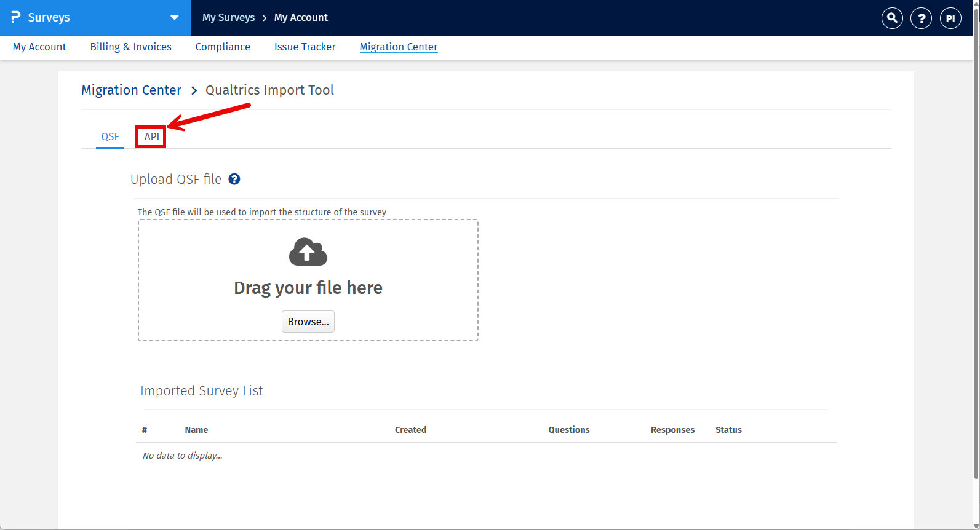Click the Upload QSF file help icon
The height and width of the screenshot is (530, 980).
pos(234,179)
